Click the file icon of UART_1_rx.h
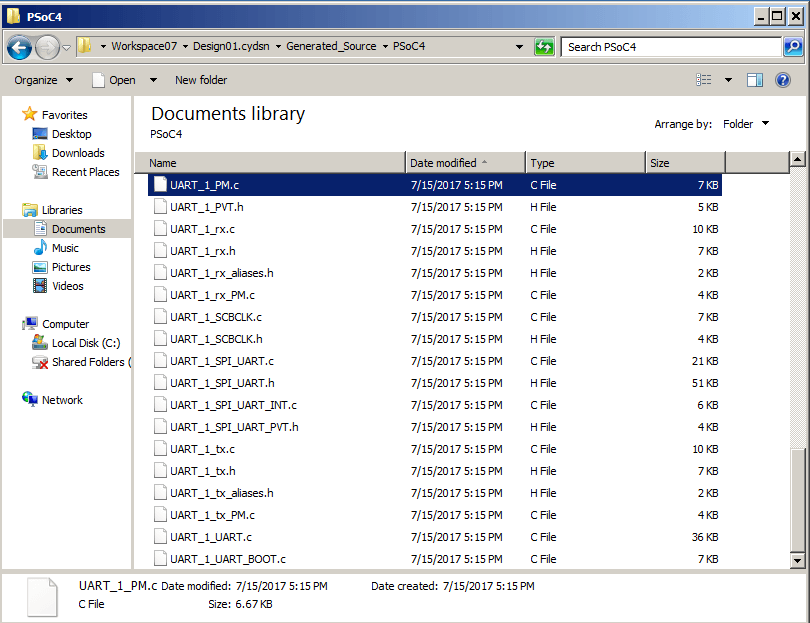810x623 pixels. point(161,251)
